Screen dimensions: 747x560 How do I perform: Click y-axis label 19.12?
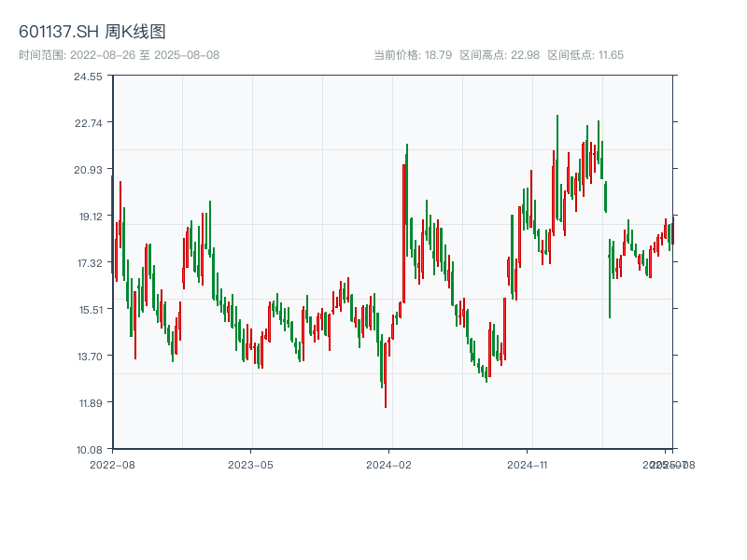pyautogui.click(x=91, y=217)
